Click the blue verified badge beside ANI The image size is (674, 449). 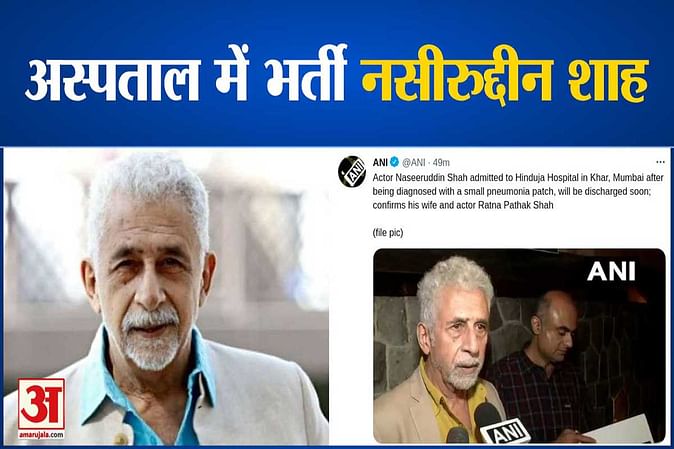coord(395,162)
